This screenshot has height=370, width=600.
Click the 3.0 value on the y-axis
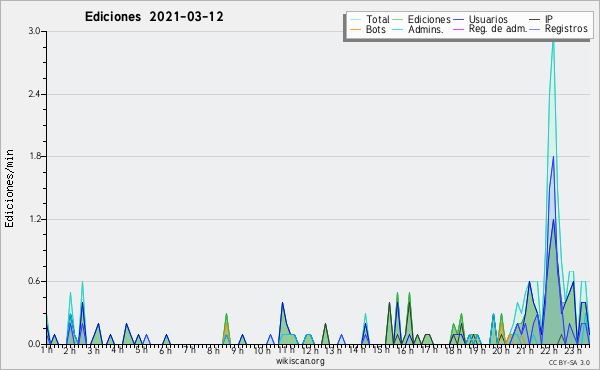tap(34, 31)
